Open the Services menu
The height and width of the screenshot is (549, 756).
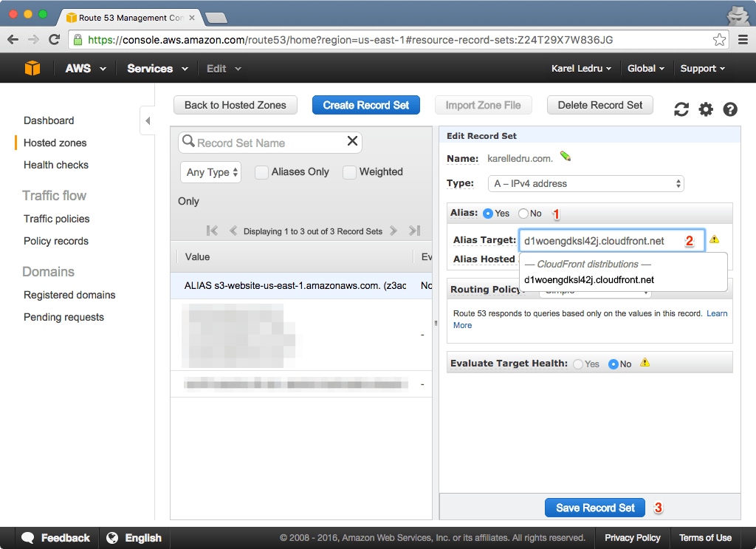(156, 68)
